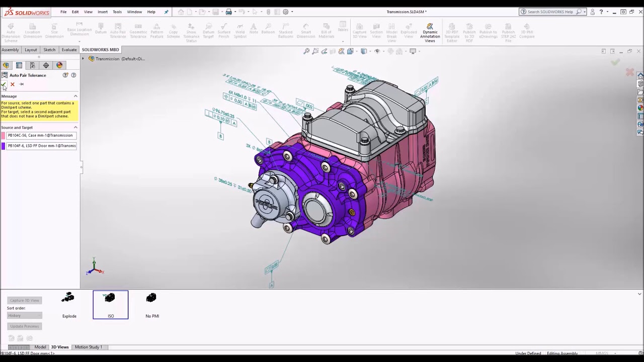Open the Help menu
Screen dimensions: 644x362
pos(151,12)
